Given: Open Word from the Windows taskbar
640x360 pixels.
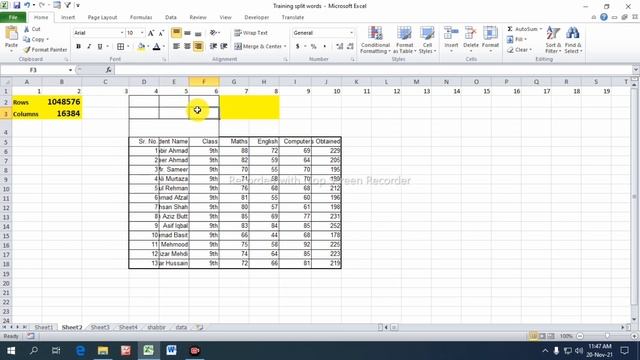Looking at the screenshot, I should click(171, 350).
